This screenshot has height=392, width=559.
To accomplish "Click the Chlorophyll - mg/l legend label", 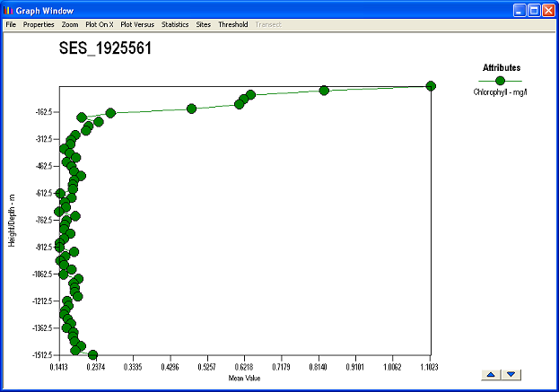I will pyautogui.click(x=502, y=92).
